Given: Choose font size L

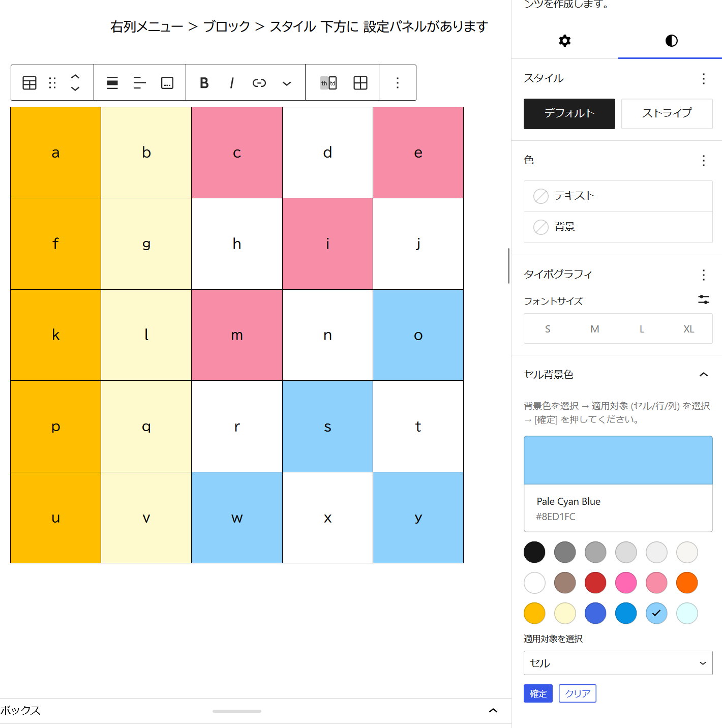Looking at the screenshot, I should pyautogui.click(x=642, y=329).
